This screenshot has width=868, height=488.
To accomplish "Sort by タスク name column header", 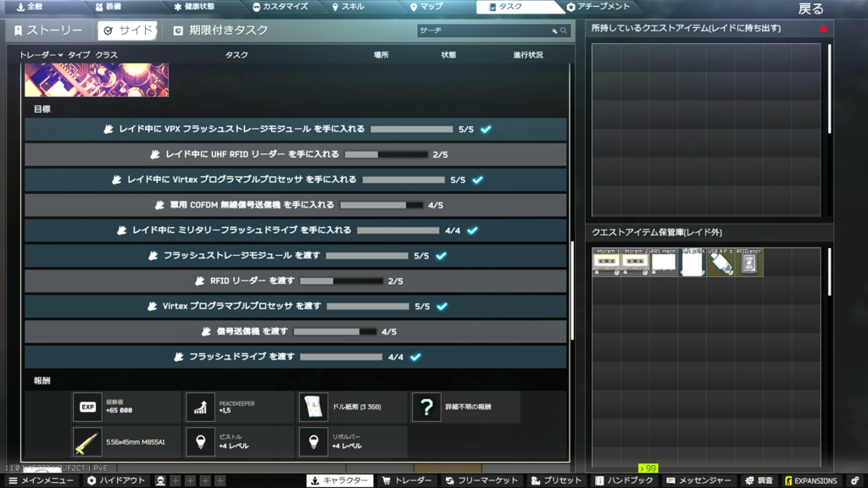I will tap(236, 55).
